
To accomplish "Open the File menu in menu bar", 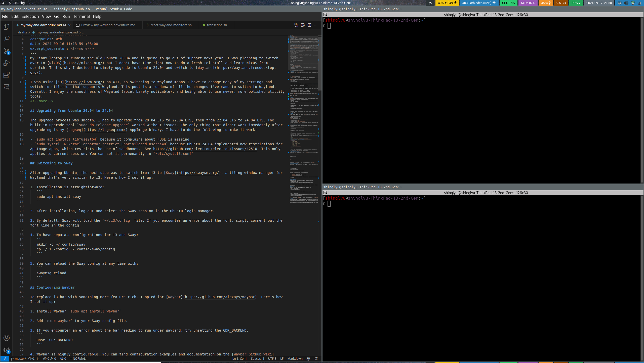I will pyautogui.click(x=5, y=16).
